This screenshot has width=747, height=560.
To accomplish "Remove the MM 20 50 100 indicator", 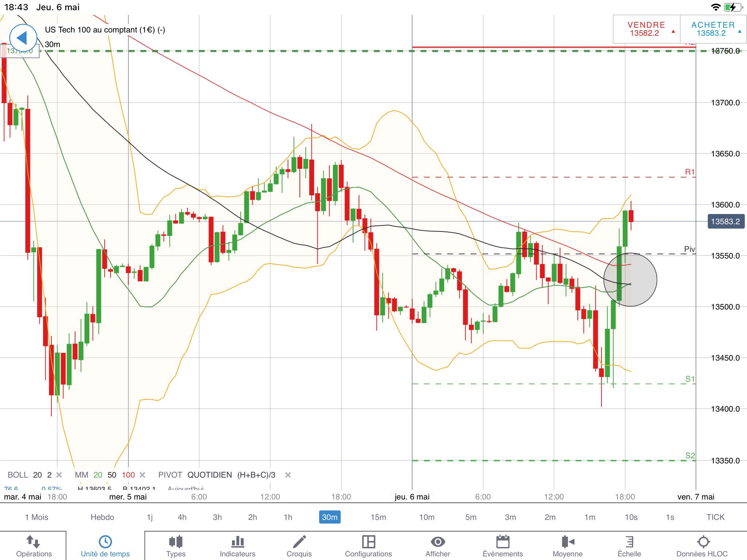I will point(143,475).
